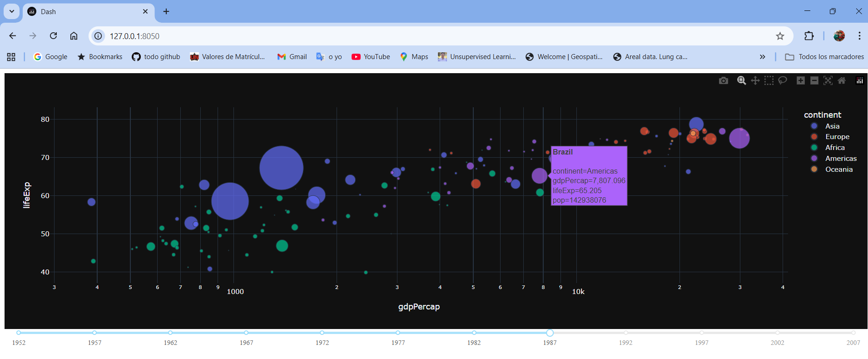868x359 pixels.
Task: Jump to the 1972 slider mark
Action: (322, 333)
